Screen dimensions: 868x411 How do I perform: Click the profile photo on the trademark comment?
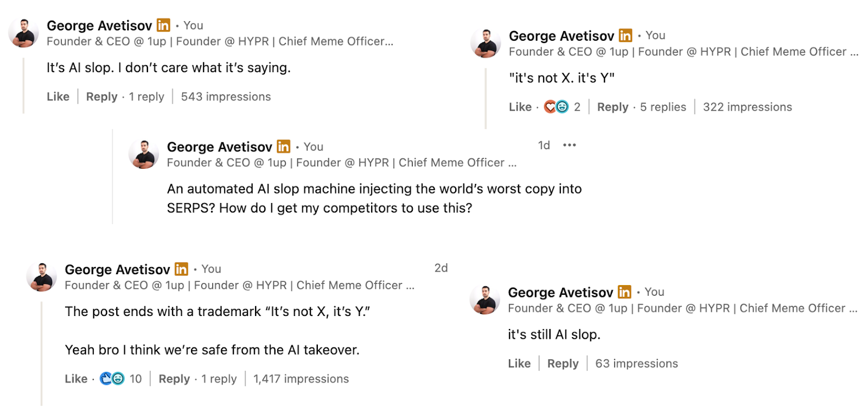41,277
